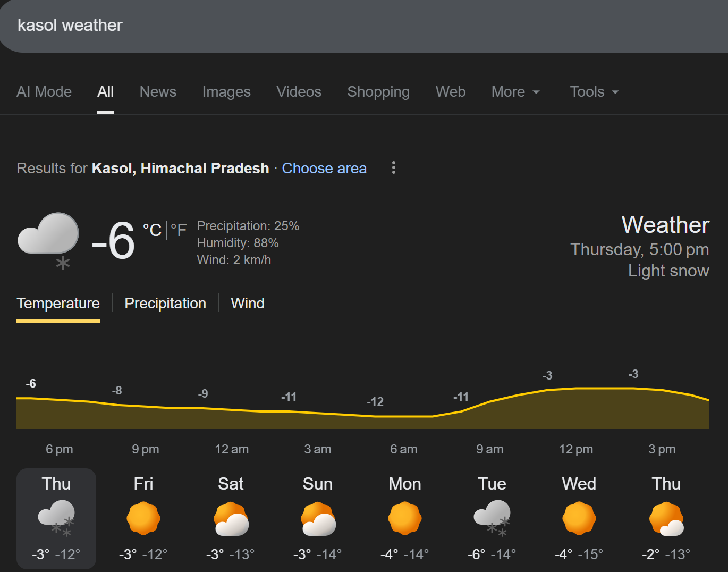Click the Choose area link
This screenshot has width=728, height=572.
coord(324,169)
